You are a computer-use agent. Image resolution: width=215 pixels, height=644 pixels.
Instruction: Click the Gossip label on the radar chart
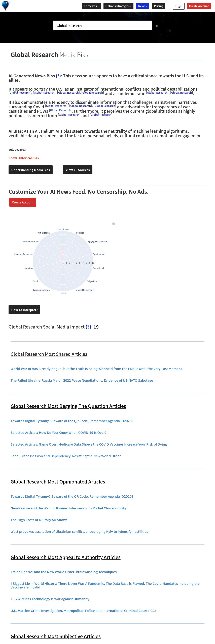pyautogui.click(x=36, y=281)
